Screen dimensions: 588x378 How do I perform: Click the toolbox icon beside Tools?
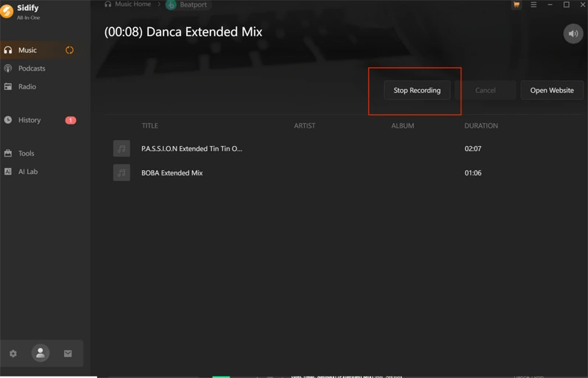tap(8, 153)
